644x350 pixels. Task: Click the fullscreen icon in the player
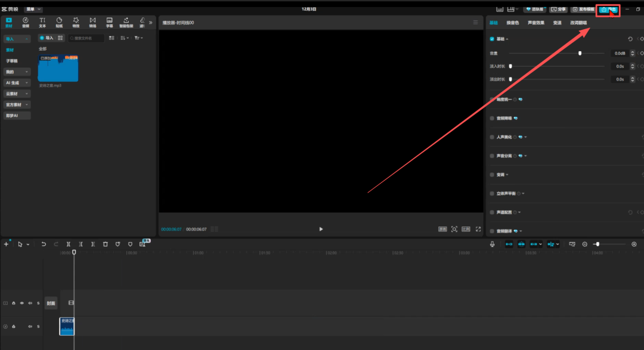(x=478, y=229)
